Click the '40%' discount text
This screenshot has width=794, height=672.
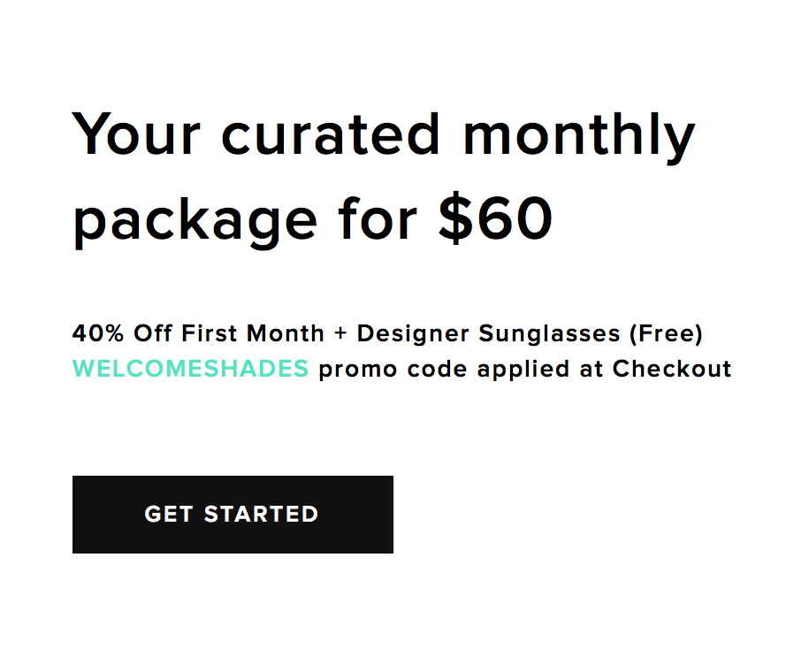click(x=98, y=334)
